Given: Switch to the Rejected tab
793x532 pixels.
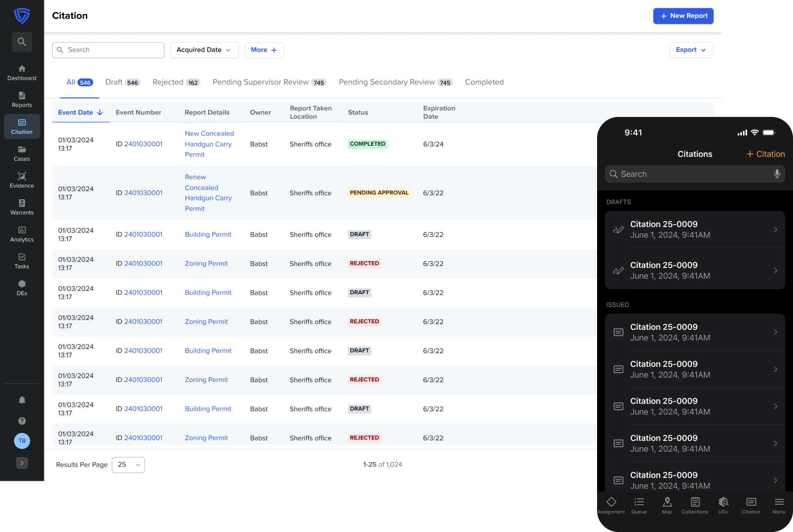Looking at the screenshot, I should 175,82.
